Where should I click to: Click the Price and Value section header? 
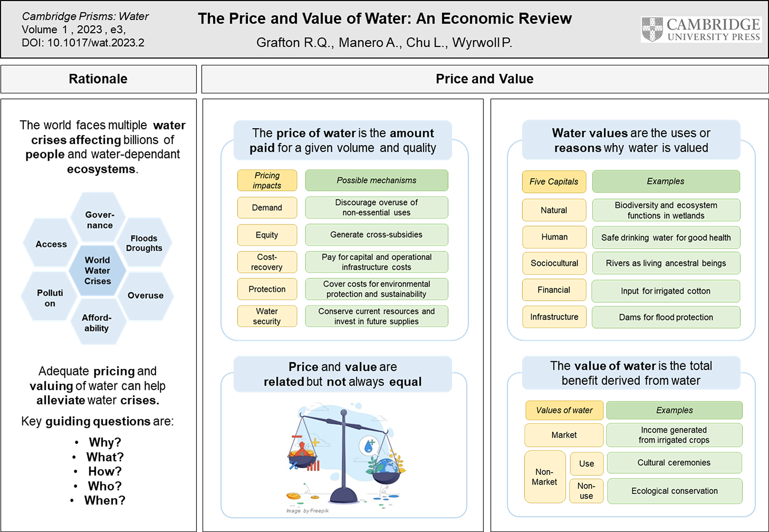click(x=484, y=79)
